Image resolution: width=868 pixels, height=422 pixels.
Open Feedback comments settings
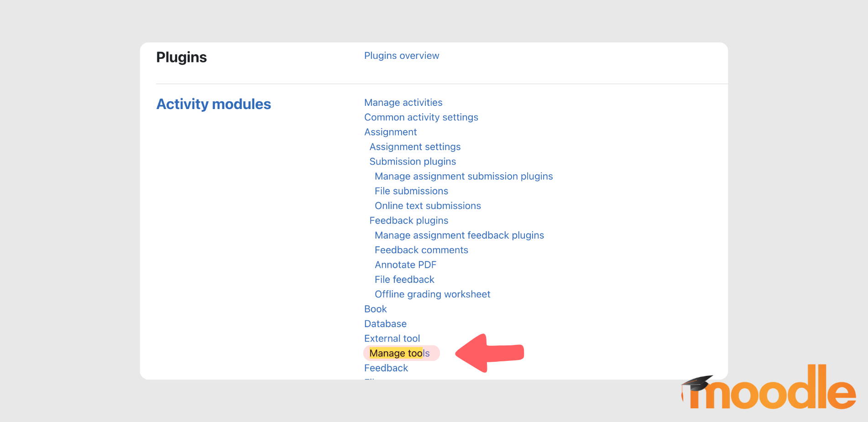coord(421,250)
